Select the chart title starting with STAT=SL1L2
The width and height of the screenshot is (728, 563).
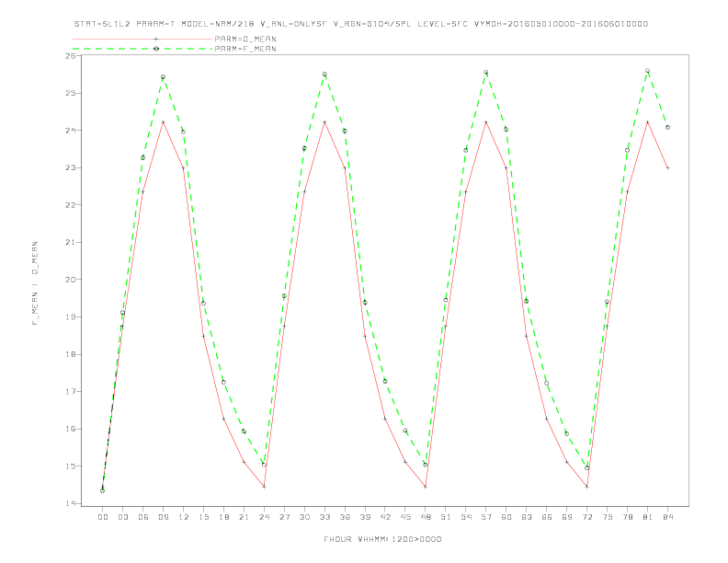361,24
